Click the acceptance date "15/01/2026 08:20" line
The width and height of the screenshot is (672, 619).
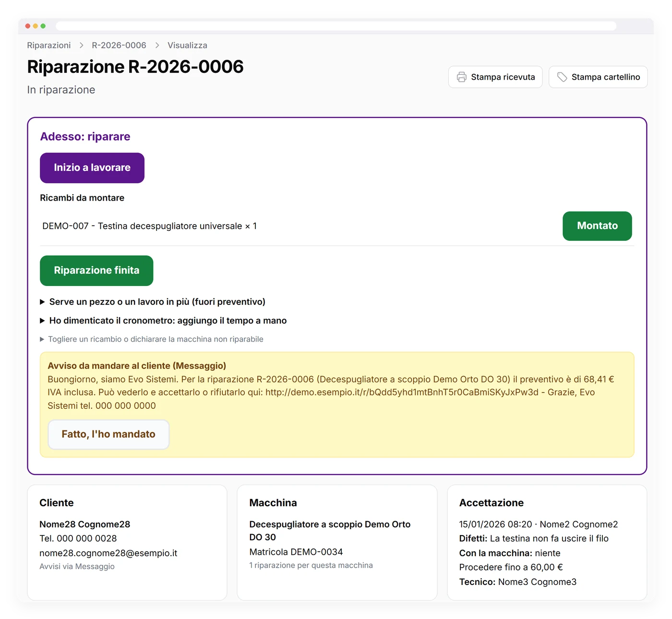[x=539, y=524]
